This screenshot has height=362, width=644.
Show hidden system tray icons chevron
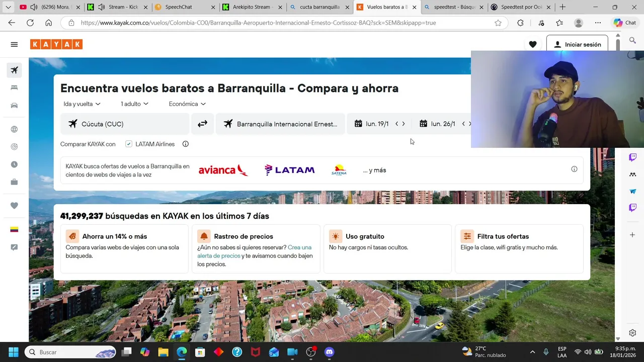pyautogui.click(x=532, y=352)
